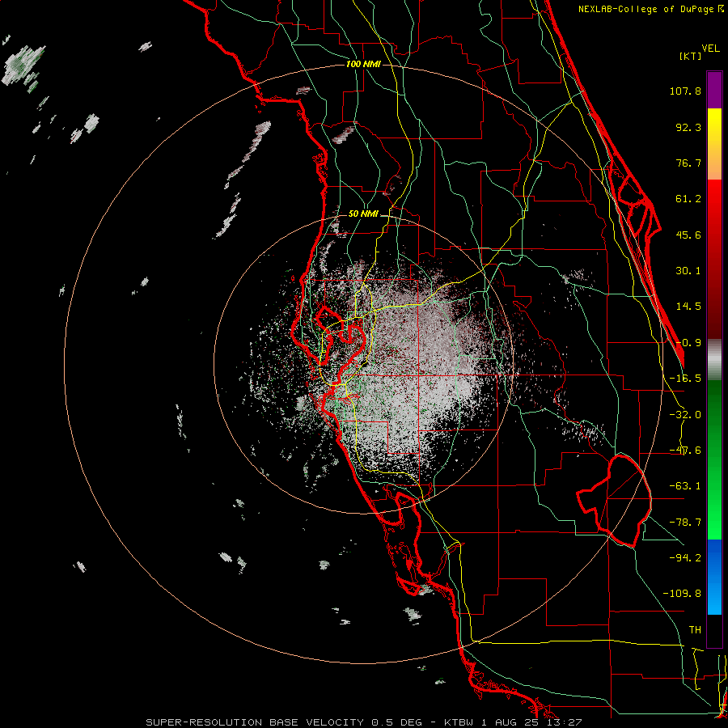The height and width of the screenshot is (728, 728).
Task: Click the 50 NMI range ring label
Action: (x=363, y=214)
